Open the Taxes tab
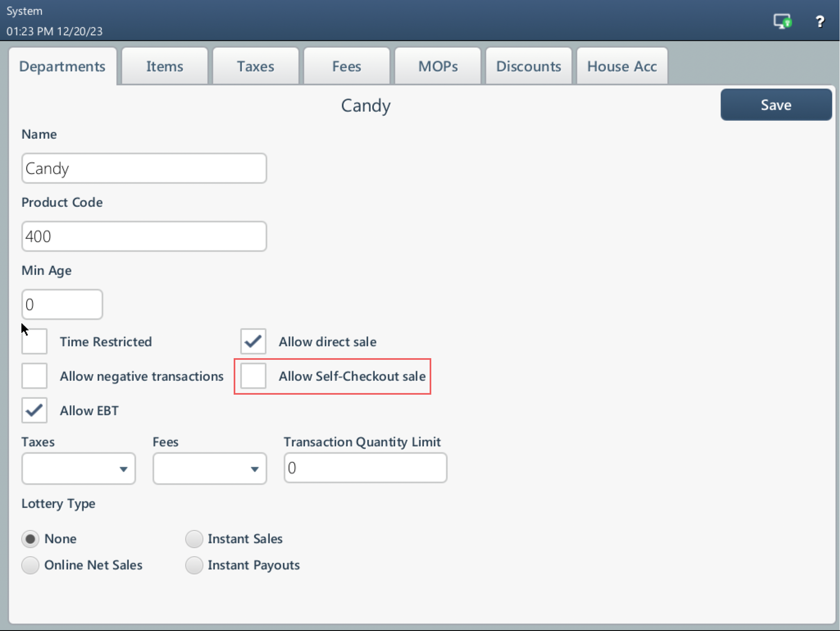Image resolution: width=840 pixels, height=631 pixels. [255, 66]
